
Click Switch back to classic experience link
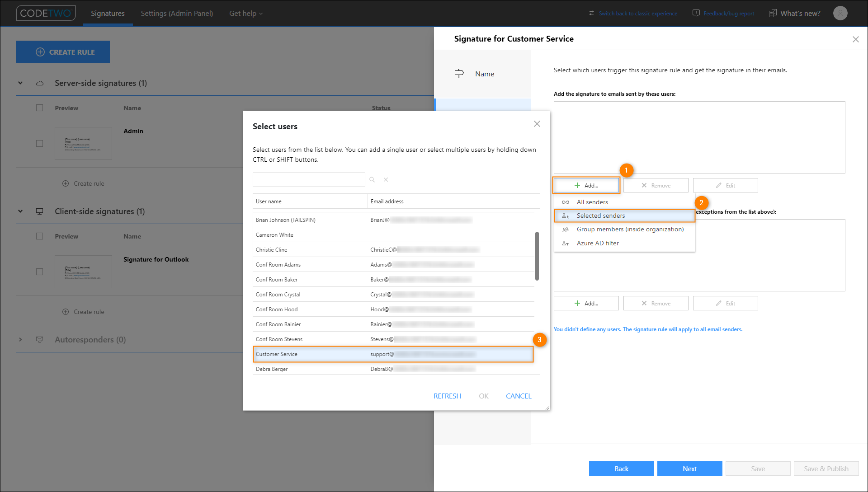pos(638,14)
